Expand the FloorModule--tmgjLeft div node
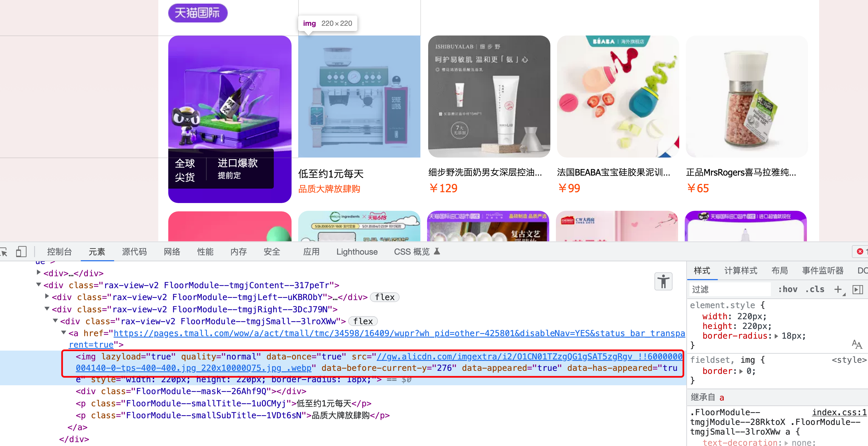868x446 pixels. click(x=47, y=296)
